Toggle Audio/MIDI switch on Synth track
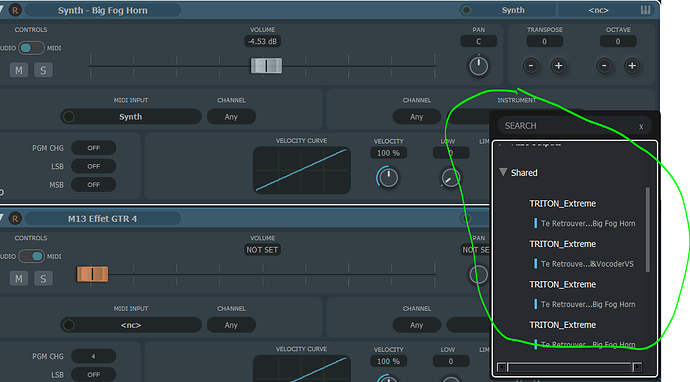This screenshot has height=382, width=690. (31, 48)
